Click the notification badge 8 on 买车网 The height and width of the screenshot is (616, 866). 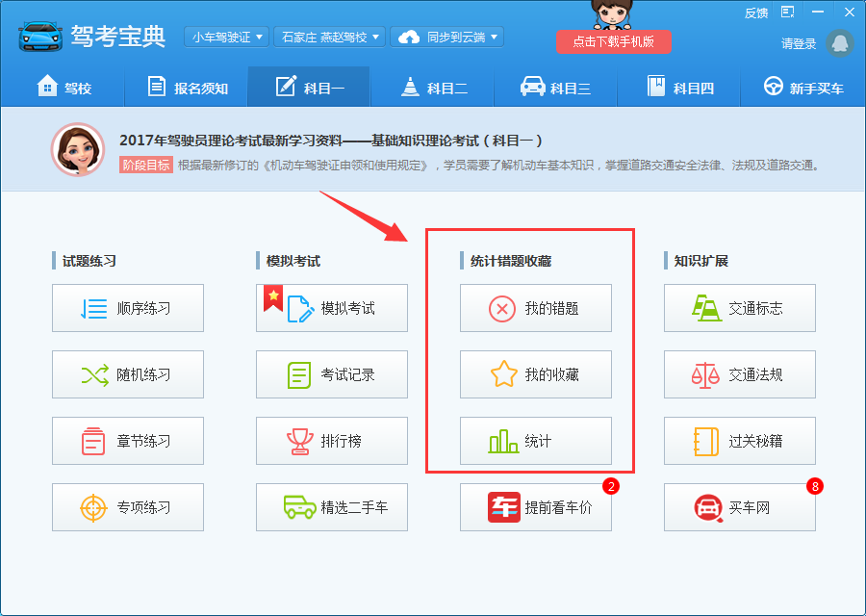pos(815,486)
